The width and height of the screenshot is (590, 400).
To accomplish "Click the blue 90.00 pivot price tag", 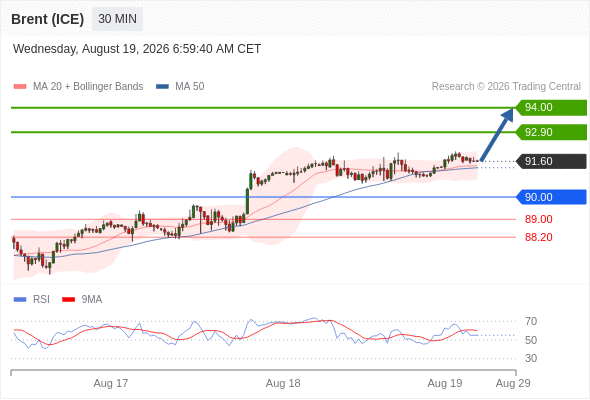I will [x=551, y=197].
